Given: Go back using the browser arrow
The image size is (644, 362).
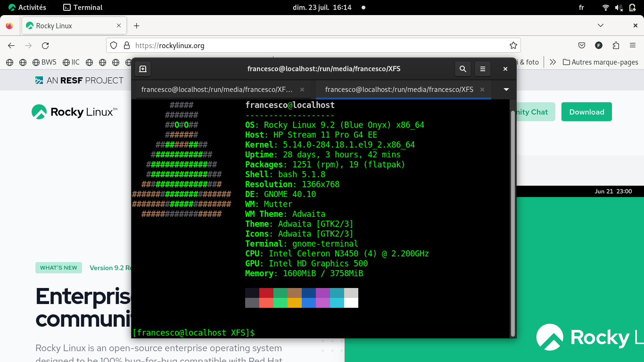Looking at the screenshot, I should [11, 46].
